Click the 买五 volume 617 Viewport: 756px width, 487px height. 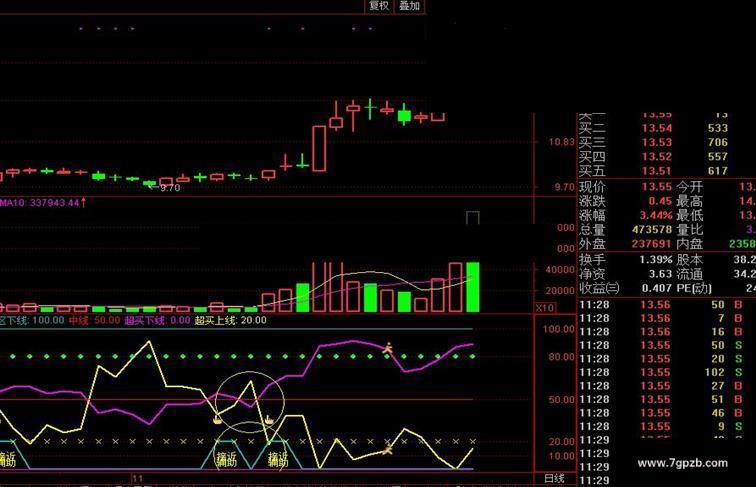tap(718, 171)
